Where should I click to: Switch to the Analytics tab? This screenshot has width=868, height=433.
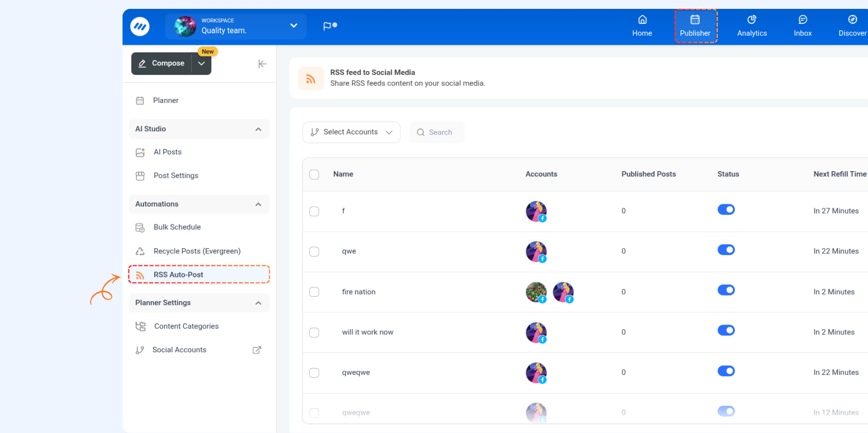752,26
